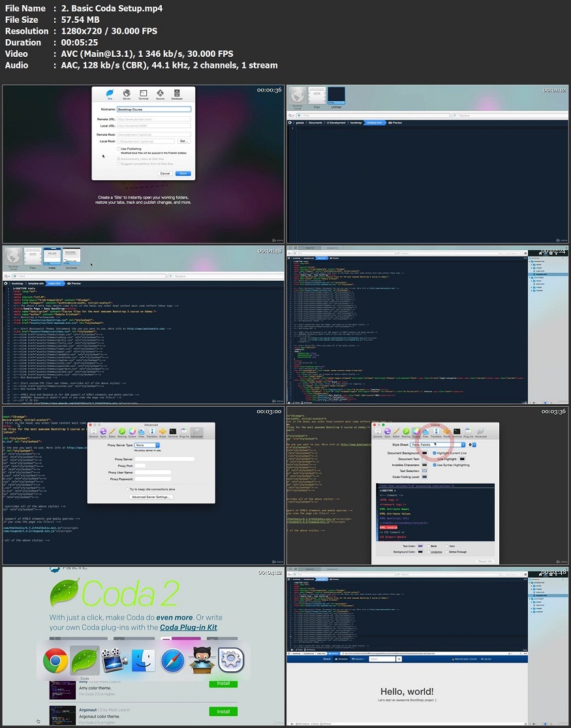Switch to Coda leaf icon in app switcher
Viewport: 571px width, 728px height.
tap(84, 661)
